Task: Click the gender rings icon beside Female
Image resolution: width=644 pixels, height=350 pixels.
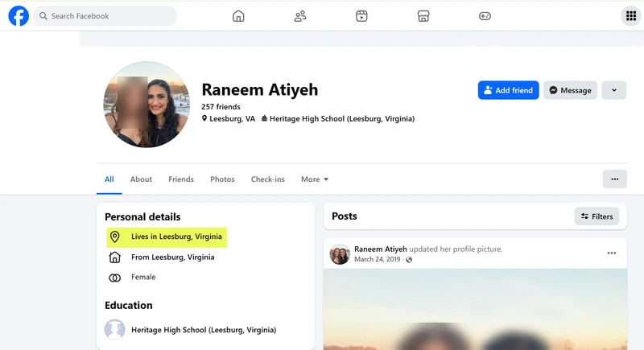Action: 114,278
